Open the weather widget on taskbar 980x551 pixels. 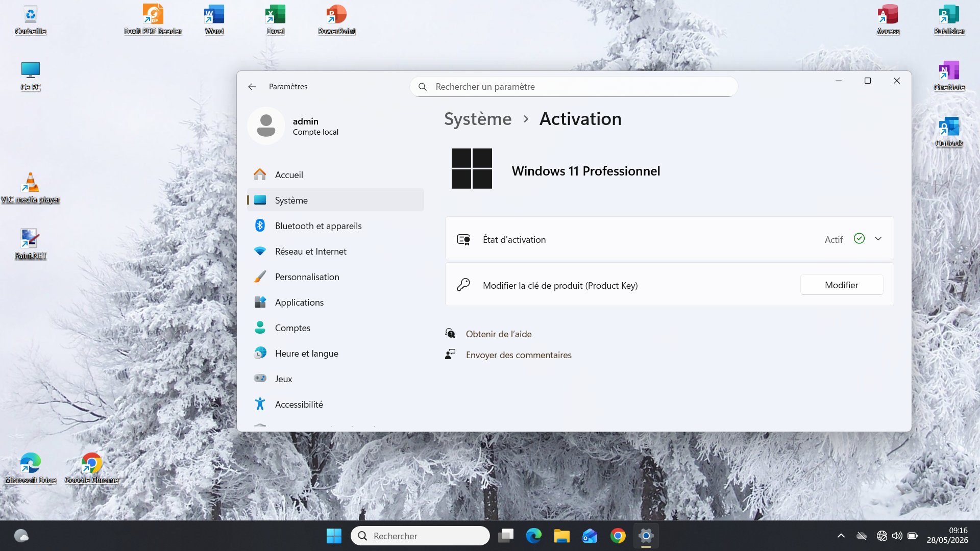click(x=21, y=536)
